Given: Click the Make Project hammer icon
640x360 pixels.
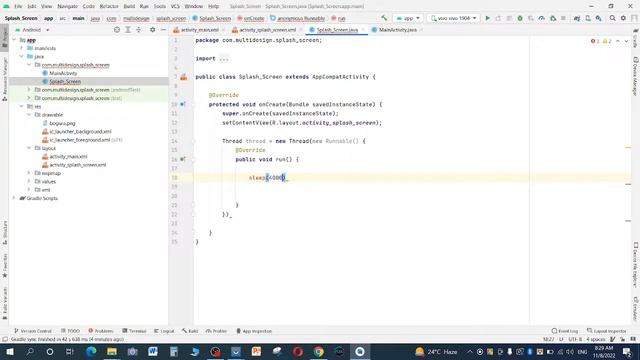Looking at the screenshot, I should pos(384,18).
